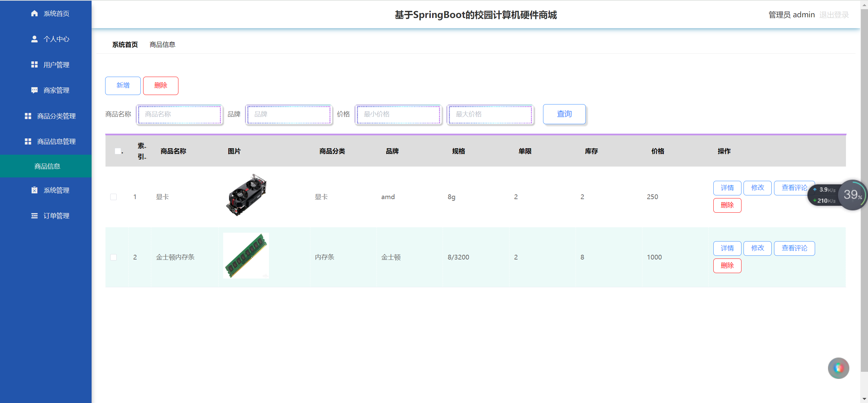Click the grid icon beside 用户管理
This screenshot has width=868, height=403.
[34, 64]
